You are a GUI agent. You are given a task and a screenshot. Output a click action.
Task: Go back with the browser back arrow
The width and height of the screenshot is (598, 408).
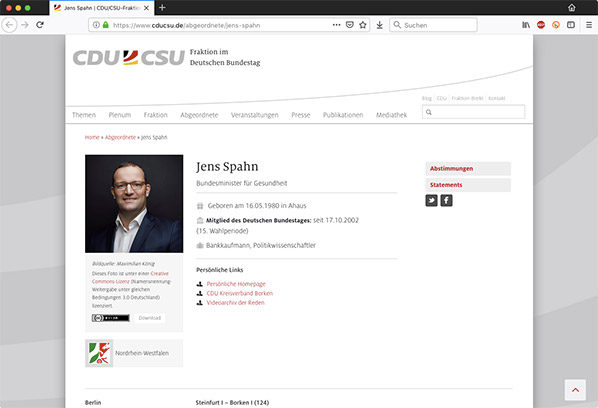(x=10, y=25)
